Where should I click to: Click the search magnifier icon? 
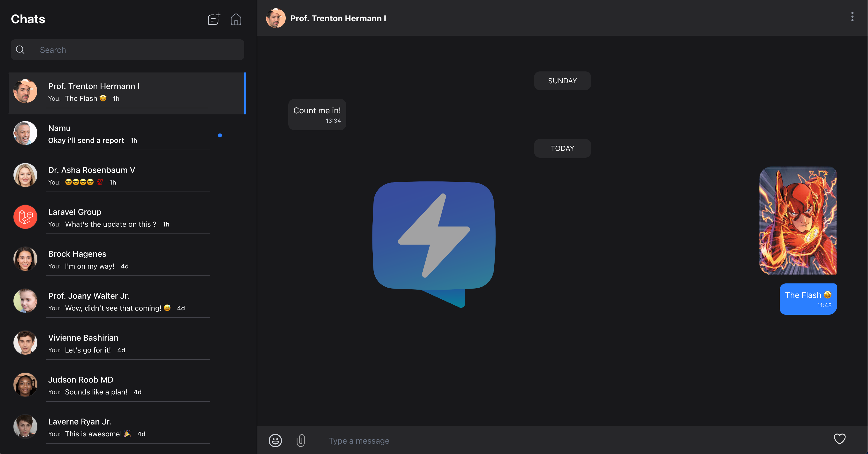20,50
